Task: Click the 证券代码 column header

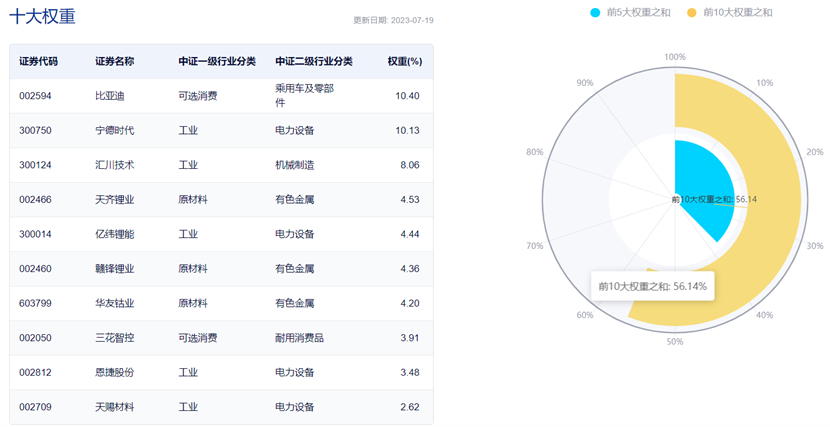Action: pos(38,61)
